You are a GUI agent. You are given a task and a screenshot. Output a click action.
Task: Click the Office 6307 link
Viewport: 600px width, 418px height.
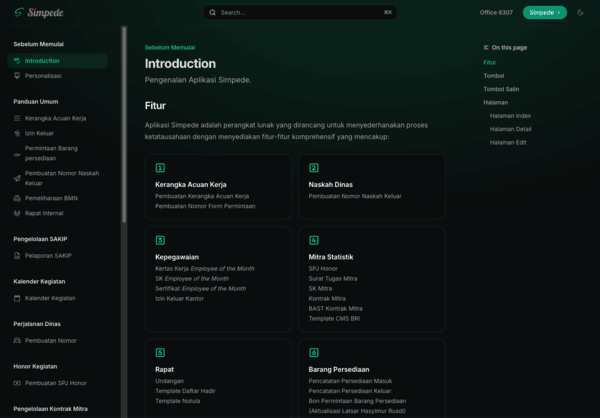tap(494, 13)
